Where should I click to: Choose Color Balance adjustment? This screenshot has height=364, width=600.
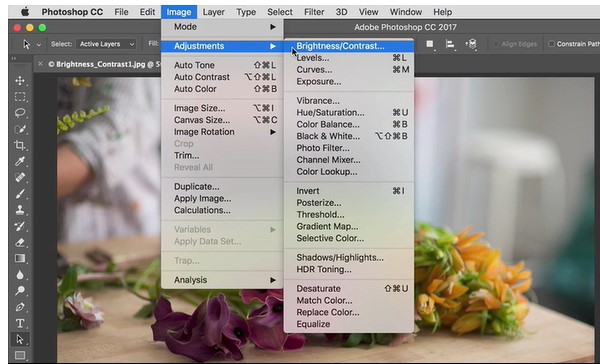[349, 125]
